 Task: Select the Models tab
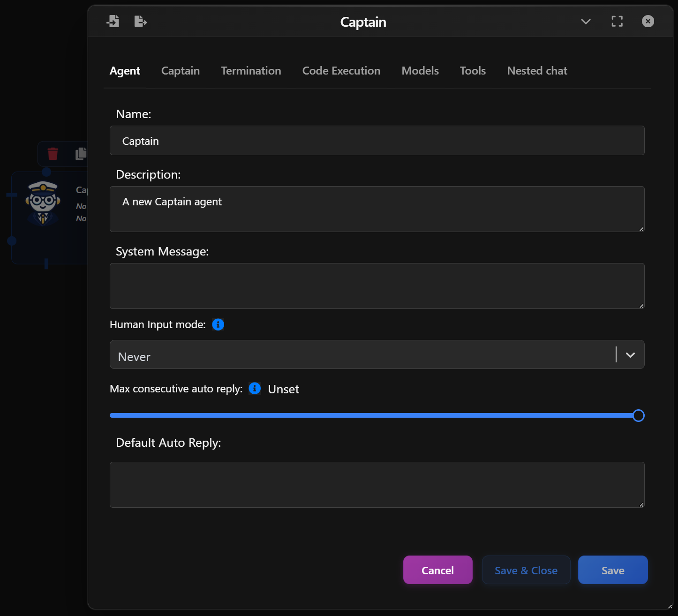420,71
